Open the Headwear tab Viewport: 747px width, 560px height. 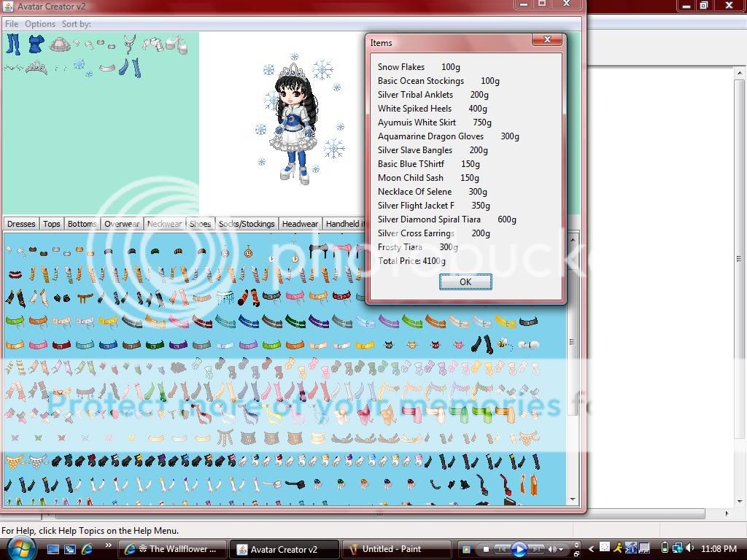(x=300, y=224)
